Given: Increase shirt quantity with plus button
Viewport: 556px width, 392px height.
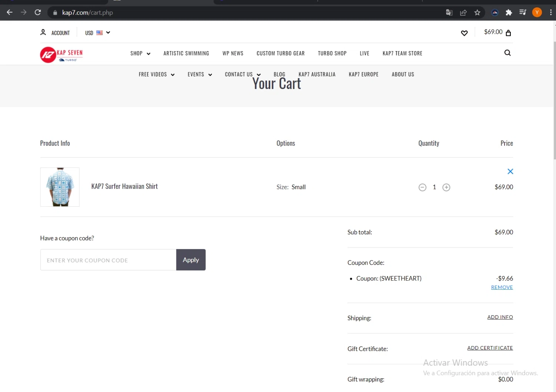Looking at the screenshot, I should 446,187.
